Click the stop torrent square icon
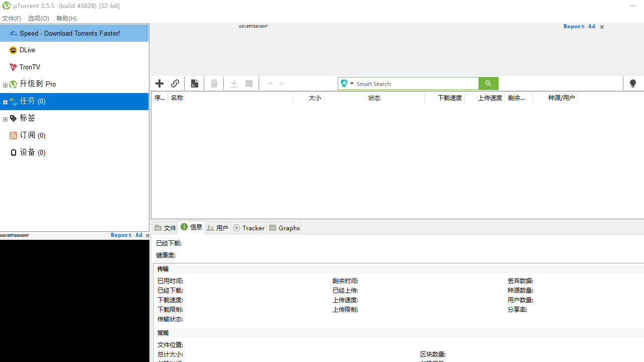Image resolution: width=644 pixels, height=362 pixels. coord(249,83)
